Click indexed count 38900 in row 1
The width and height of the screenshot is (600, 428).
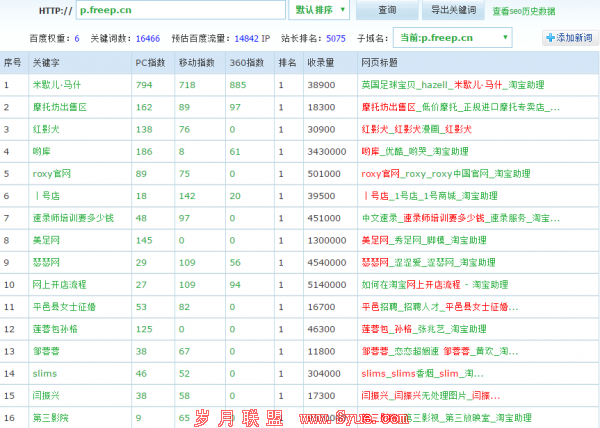pyautogui.click(x=321, y=85)
